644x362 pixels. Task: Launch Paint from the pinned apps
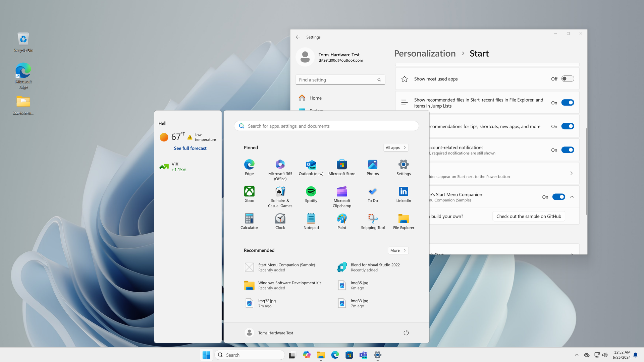[x=341, y=221]
